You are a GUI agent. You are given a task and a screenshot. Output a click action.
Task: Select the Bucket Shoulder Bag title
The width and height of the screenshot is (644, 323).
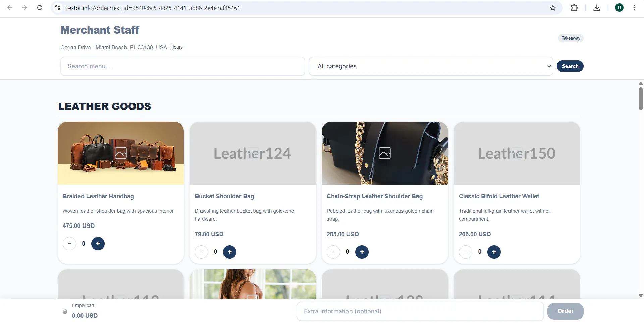(224, 196)
